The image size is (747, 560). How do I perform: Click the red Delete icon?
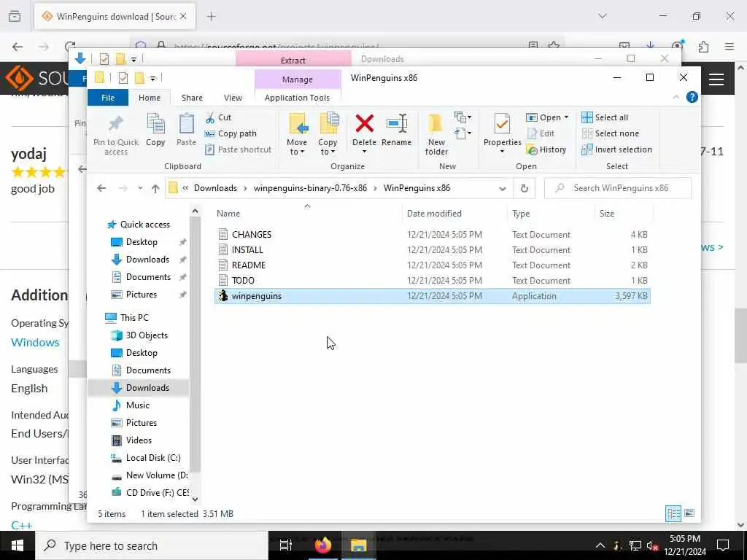point(365,124)
